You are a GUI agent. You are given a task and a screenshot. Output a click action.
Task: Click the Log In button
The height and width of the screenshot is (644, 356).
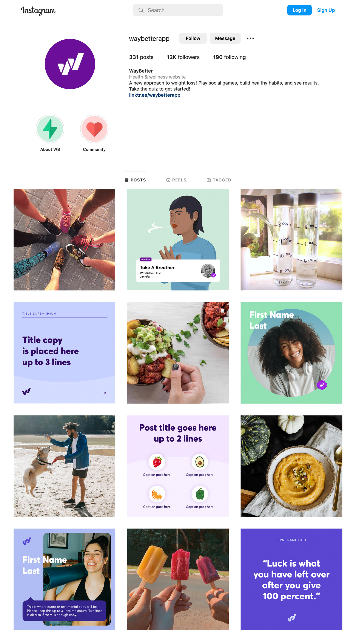click(299, 10)
